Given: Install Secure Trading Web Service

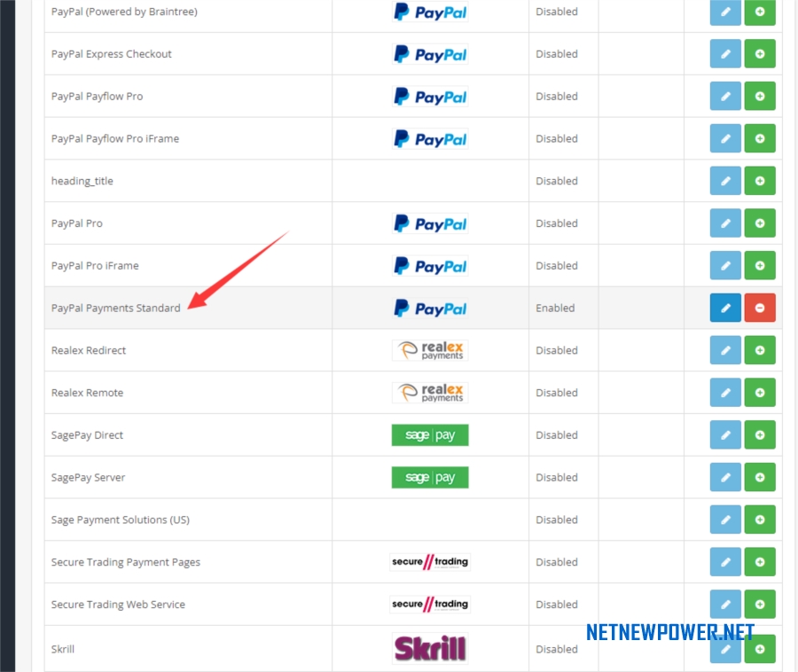Looking at the screenshot, I should click(x=760, y=604).
